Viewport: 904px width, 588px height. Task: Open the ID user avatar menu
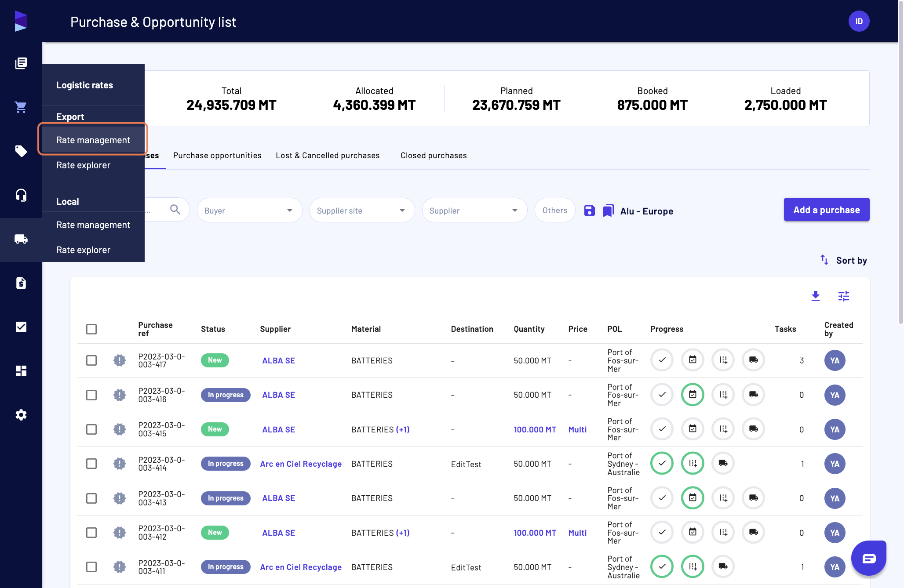(x=859, y=21)
